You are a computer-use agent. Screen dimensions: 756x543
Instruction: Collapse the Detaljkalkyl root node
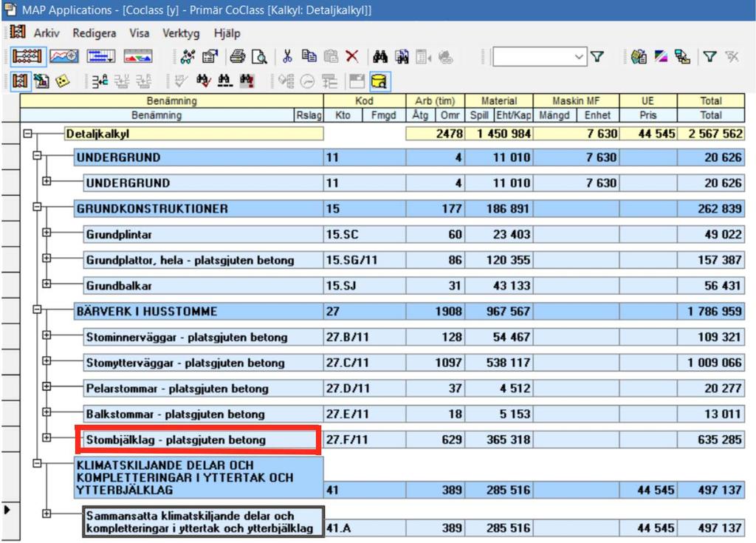28,133
